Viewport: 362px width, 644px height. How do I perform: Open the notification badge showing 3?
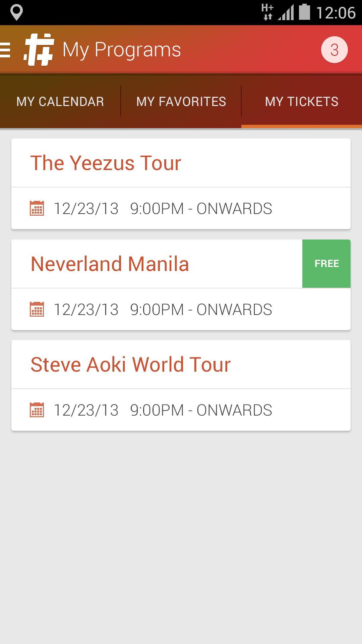tap(334, 50)
